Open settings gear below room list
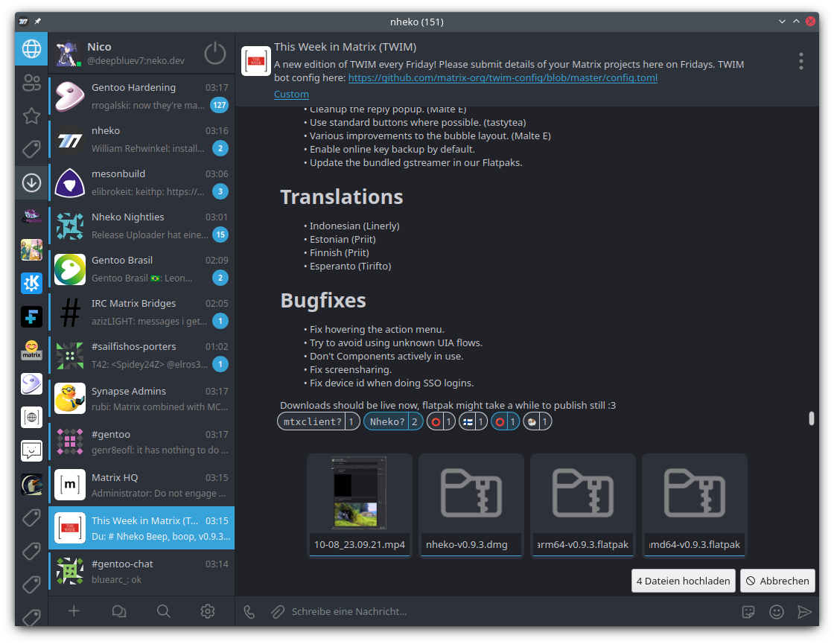 [208, 611]
